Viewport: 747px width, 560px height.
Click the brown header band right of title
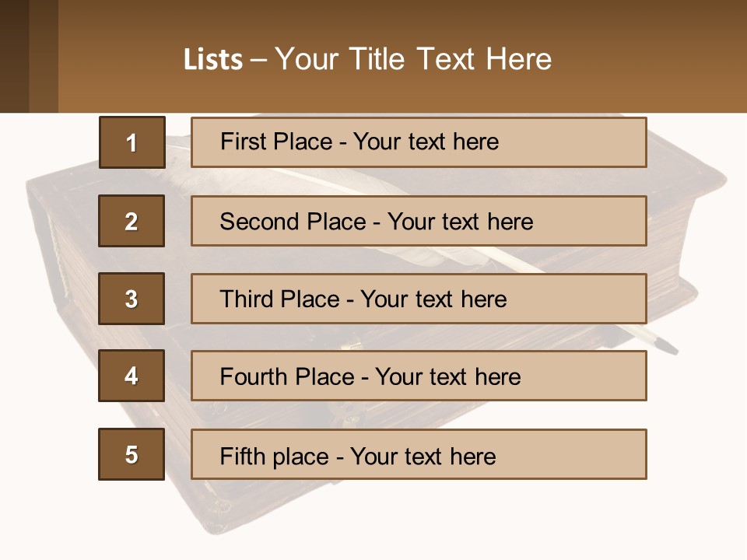[654, 60]
